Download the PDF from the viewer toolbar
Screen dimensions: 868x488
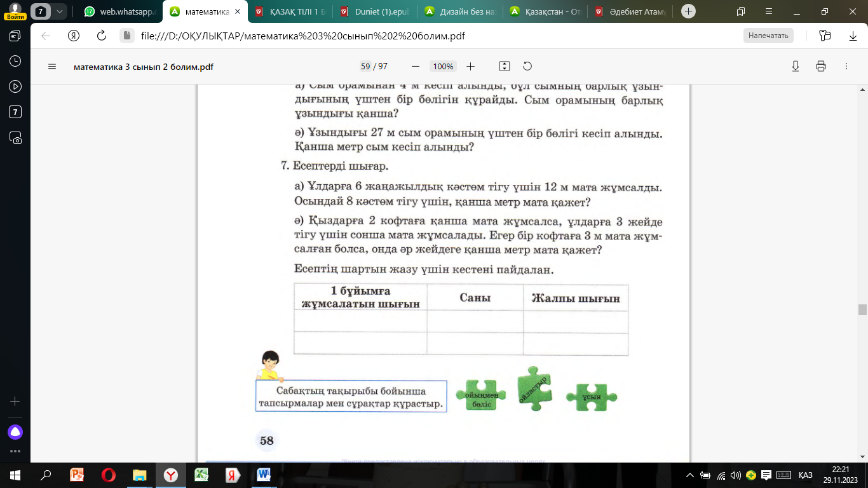(x=795, y=66)
